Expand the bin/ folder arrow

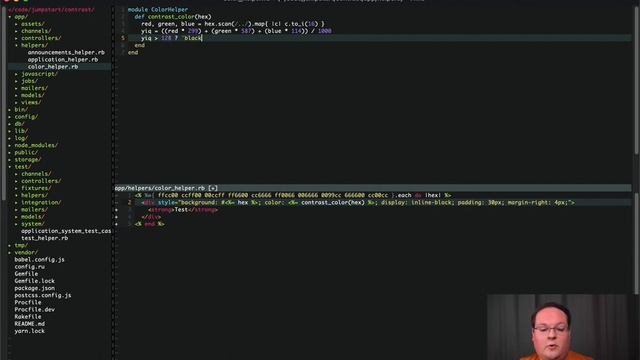tap(10, 109)
